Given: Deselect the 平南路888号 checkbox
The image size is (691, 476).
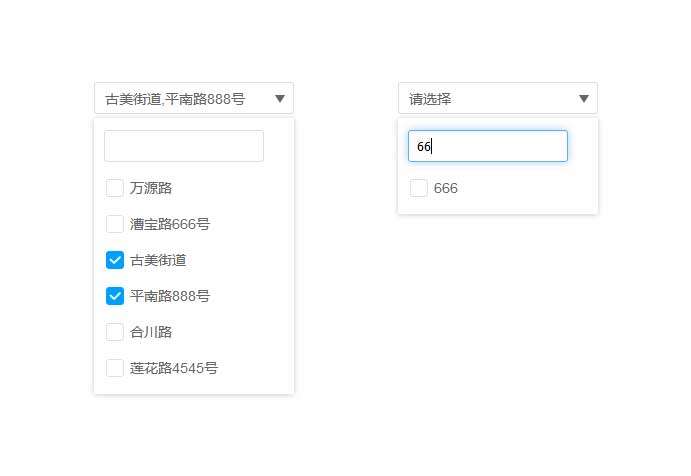Looking at the screenshot, I should (x=115, y=296).
